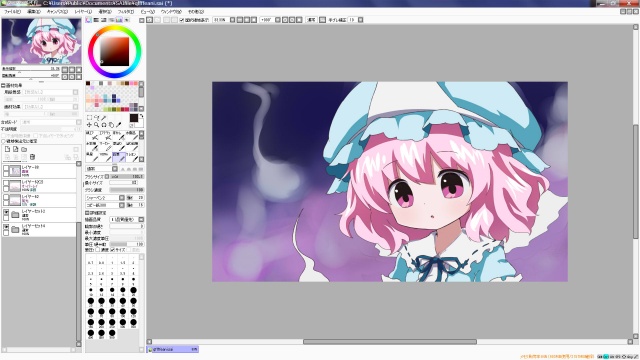The width and height of the screenshot is (640, 360).
Task: Hide the layer set 14 folder
Action: click(6, 227)
